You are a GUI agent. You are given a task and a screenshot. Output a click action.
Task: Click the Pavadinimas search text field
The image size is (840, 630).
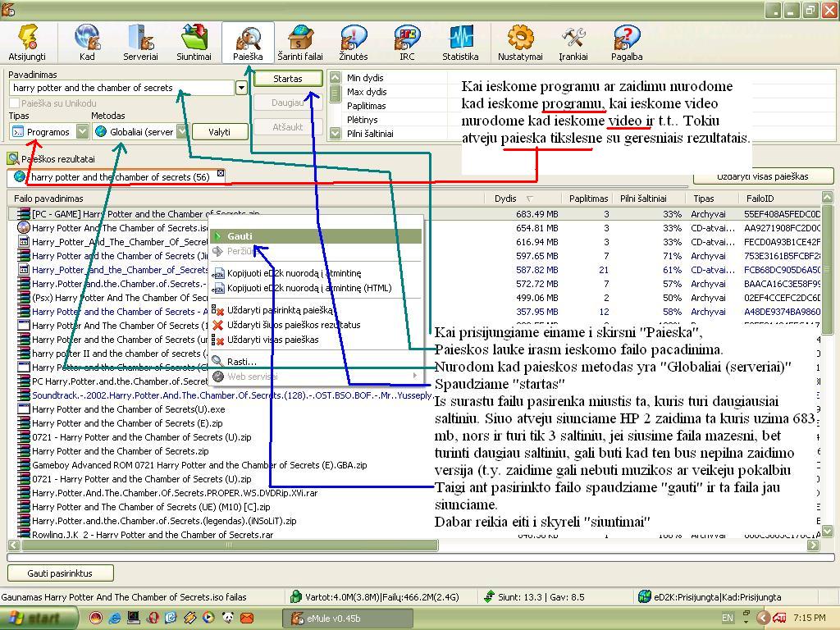tap(121, 88)
